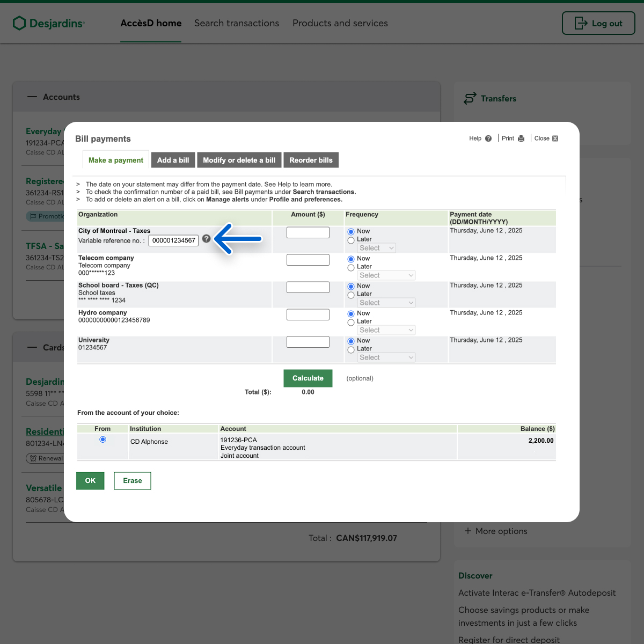Image resolution: width=644 pixels, height=644 pixels.
Task: Click the help question mark beside variable reference number
Action: (x=206, y=239)
